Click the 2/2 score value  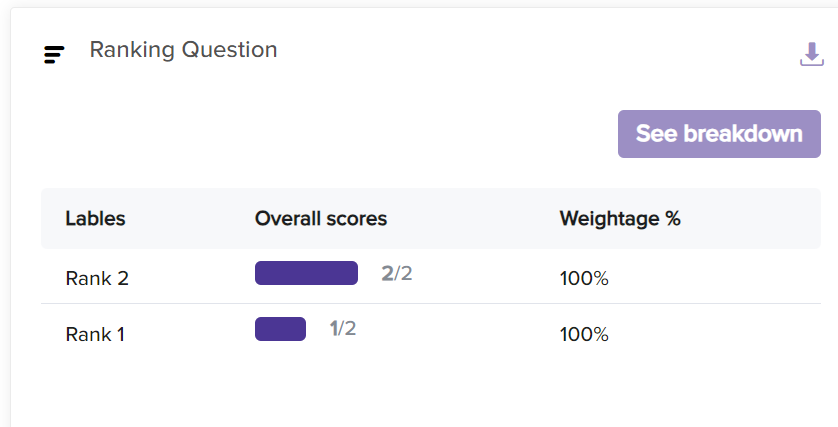point(397,273)
